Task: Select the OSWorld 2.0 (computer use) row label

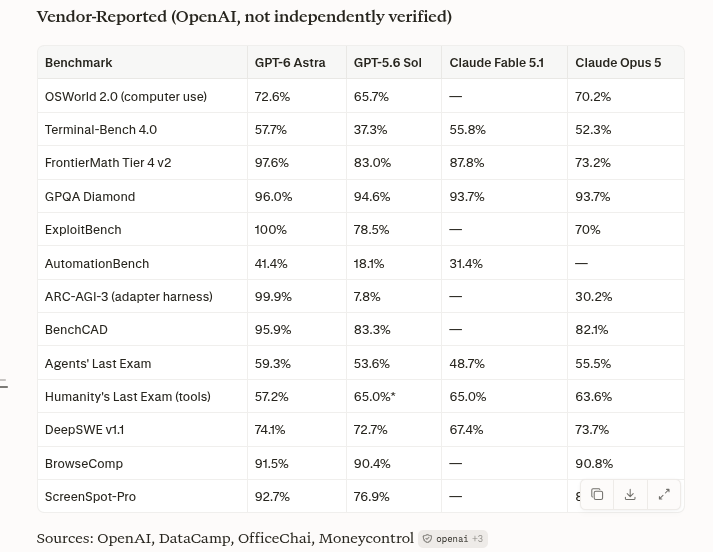Action: 126,96
